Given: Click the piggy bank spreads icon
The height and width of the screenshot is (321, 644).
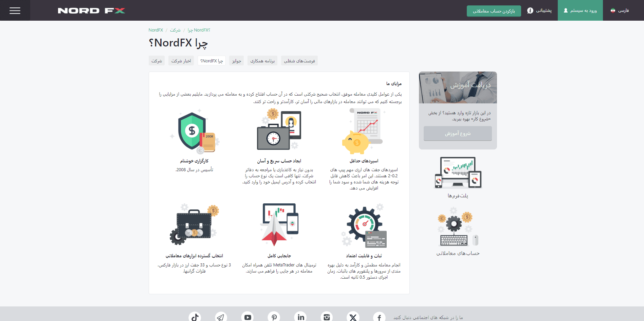Looking at the screenshot, I should [x=363, y=132].
